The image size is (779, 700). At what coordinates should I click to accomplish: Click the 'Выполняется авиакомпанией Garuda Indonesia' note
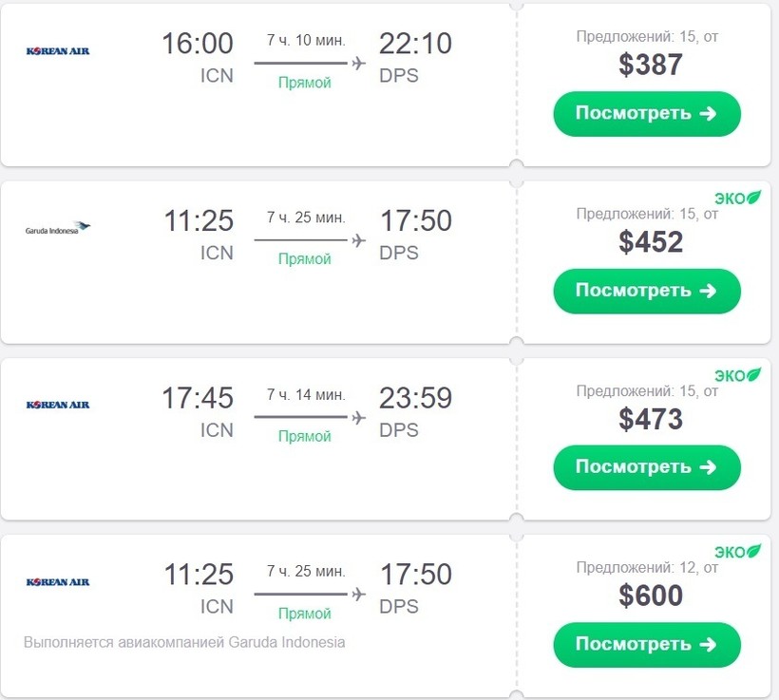(x=184, y=642)
